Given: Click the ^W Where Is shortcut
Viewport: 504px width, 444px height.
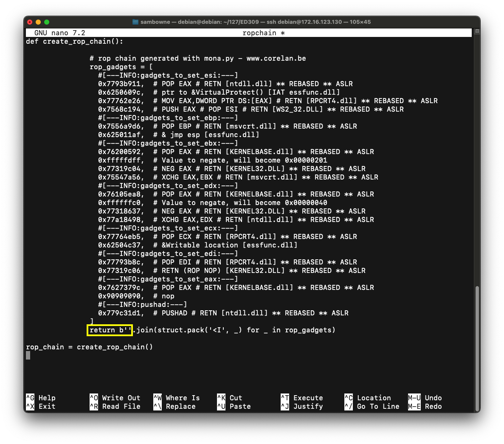Looking at the screenshot, I should [x=177, y=398].
